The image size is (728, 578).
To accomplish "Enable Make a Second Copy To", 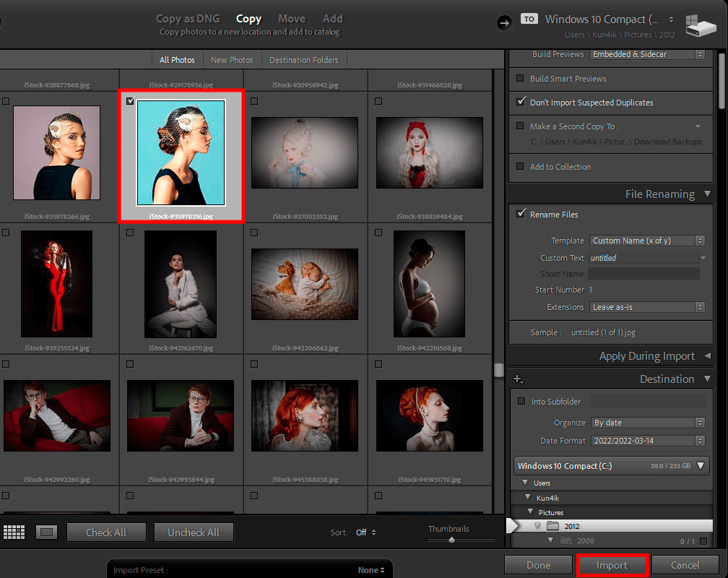I will 520,126.
